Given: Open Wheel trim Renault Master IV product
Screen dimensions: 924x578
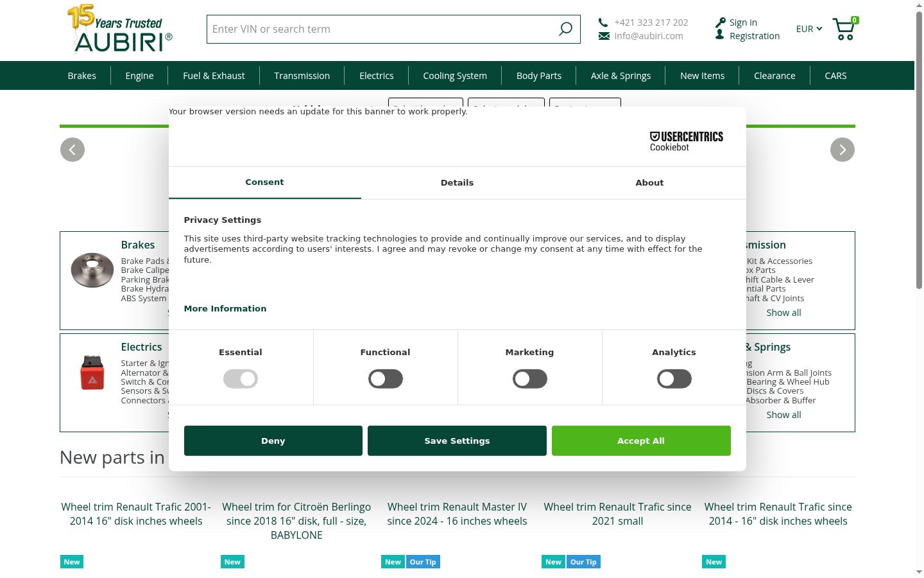Looking at the screenshot, I should click(x=457, y=514).
